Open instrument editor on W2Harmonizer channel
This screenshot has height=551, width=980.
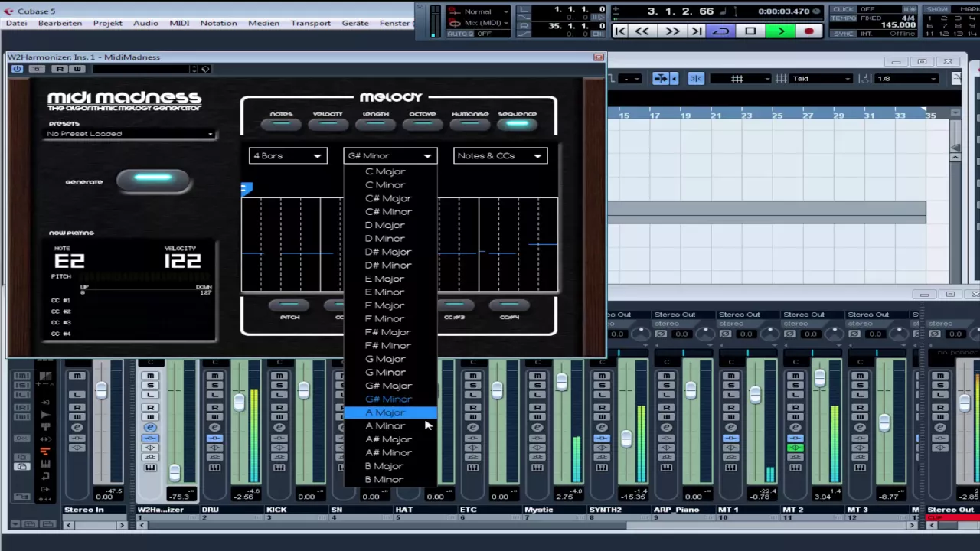(150, 468)
